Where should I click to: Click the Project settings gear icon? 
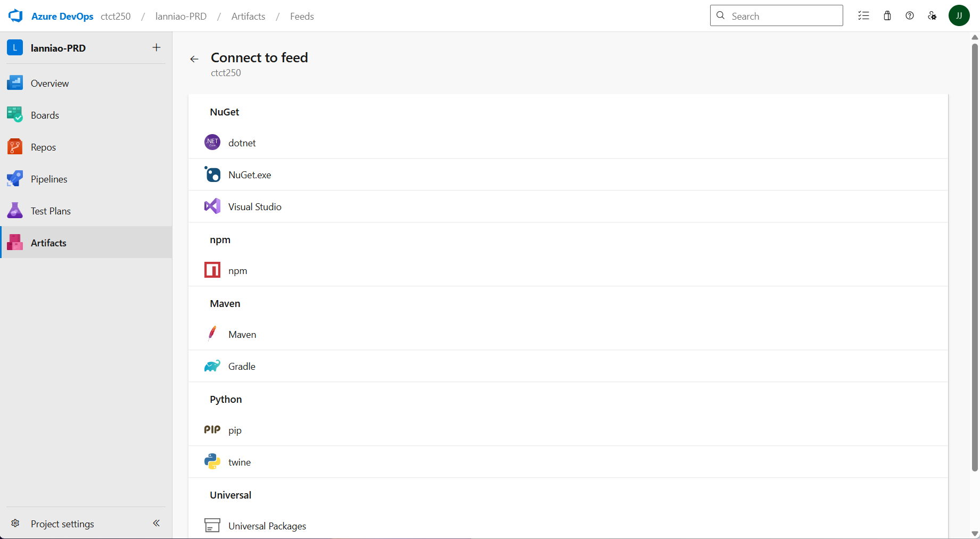tap(15, 524)
